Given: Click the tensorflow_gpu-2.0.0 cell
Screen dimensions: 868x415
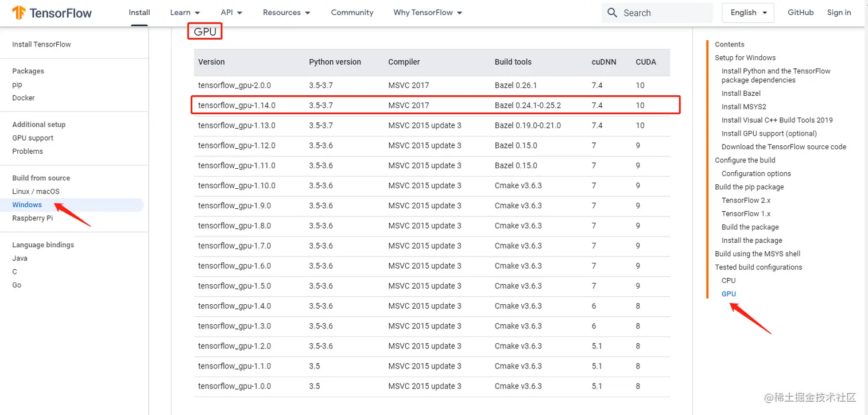Looking at the screenshot, I should tap(234, 85).
